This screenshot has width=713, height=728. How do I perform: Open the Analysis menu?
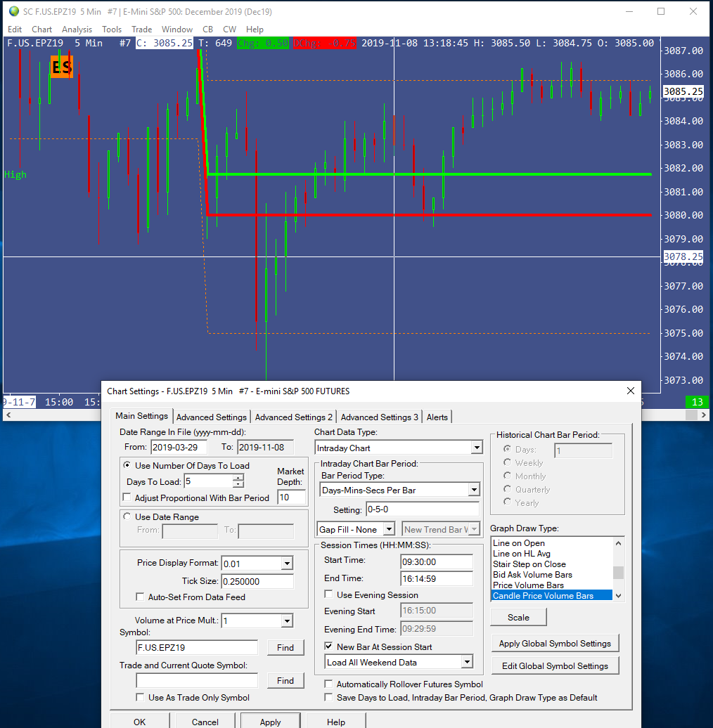[x=77, y=30]
